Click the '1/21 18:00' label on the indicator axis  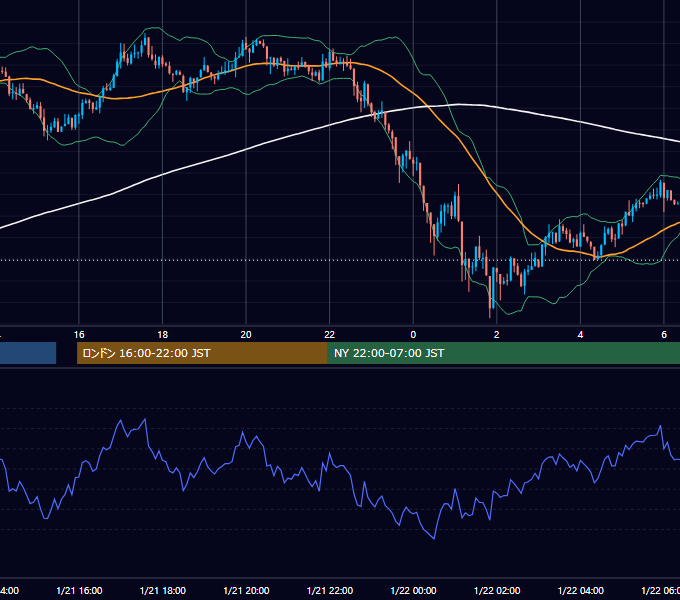163,590
